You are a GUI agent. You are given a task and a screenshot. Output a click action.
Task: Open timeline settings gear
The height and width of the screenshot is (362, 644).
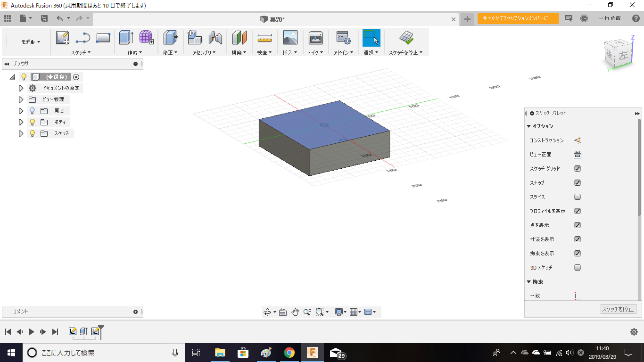coord(634,332)
